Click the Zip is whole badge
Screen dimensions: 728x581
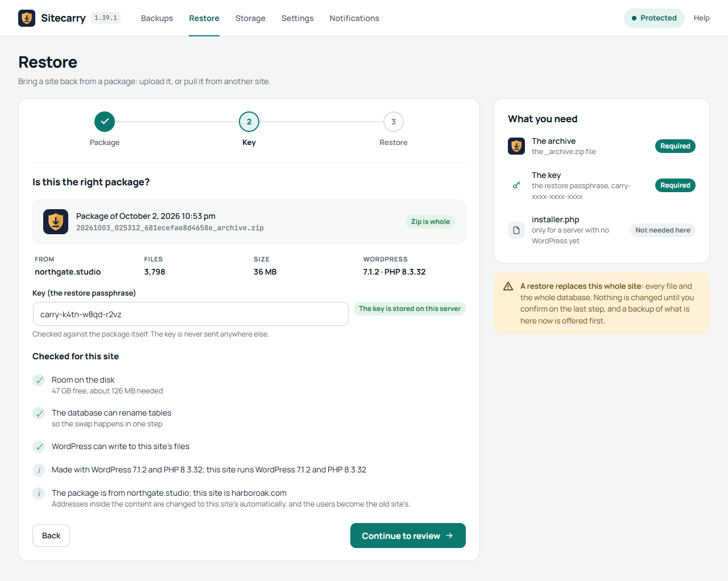coord(431,222)
